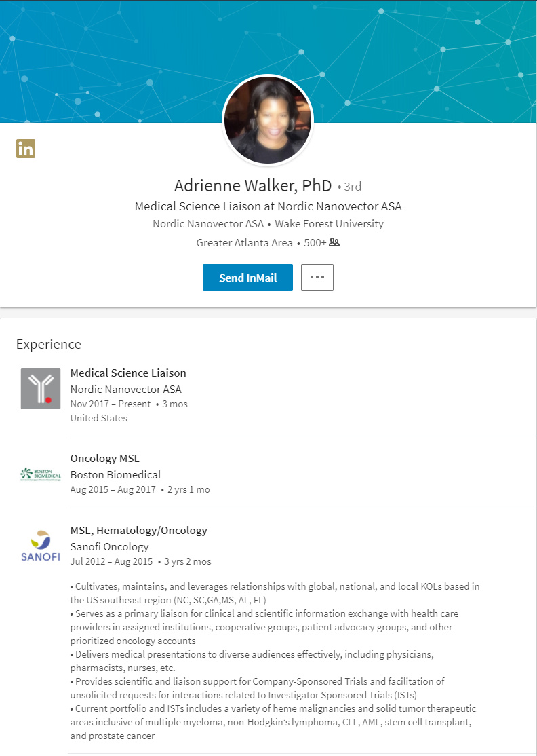Screen dimensions: 537x756
Task: Click the Sanofi Oncology company name
Action: pos(109,547)
